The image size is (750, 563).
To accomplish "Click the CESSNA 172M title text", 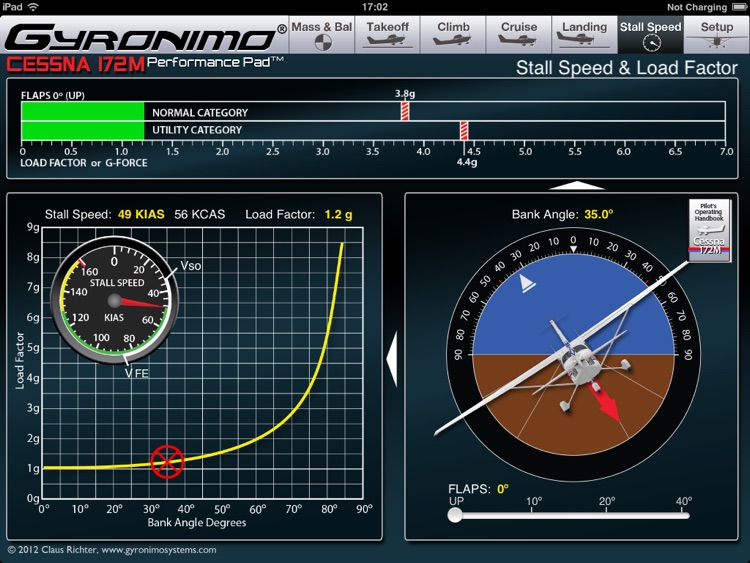I will [76, 65].
